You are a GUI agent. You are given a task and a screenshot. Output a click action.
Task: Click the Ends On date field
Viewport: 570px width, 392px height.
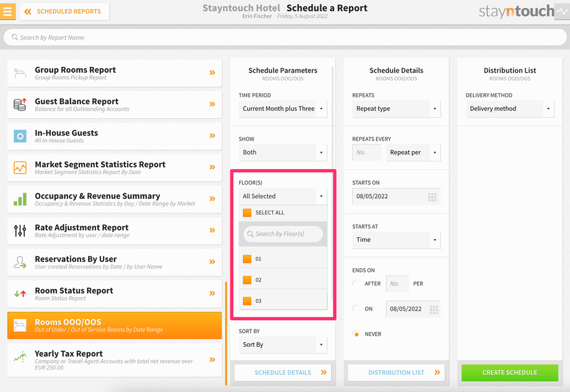(x=413, y=309)
